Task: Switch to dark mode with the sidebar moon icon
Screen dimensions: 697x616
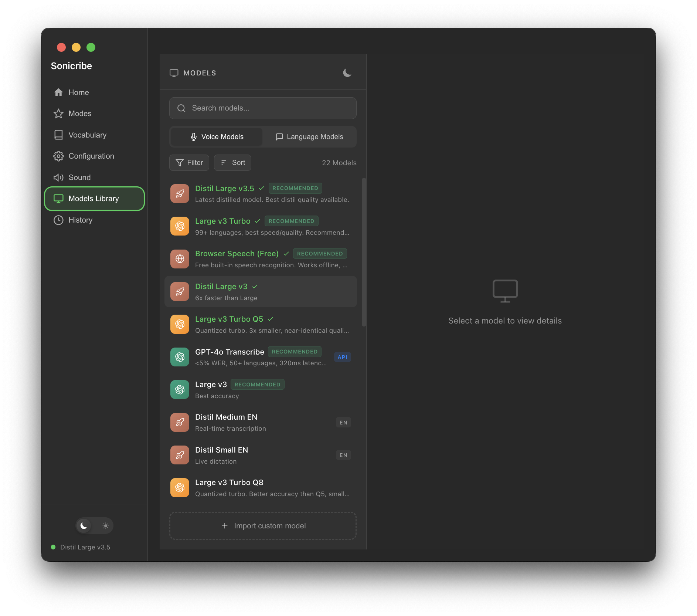Action: coord(84,526)
